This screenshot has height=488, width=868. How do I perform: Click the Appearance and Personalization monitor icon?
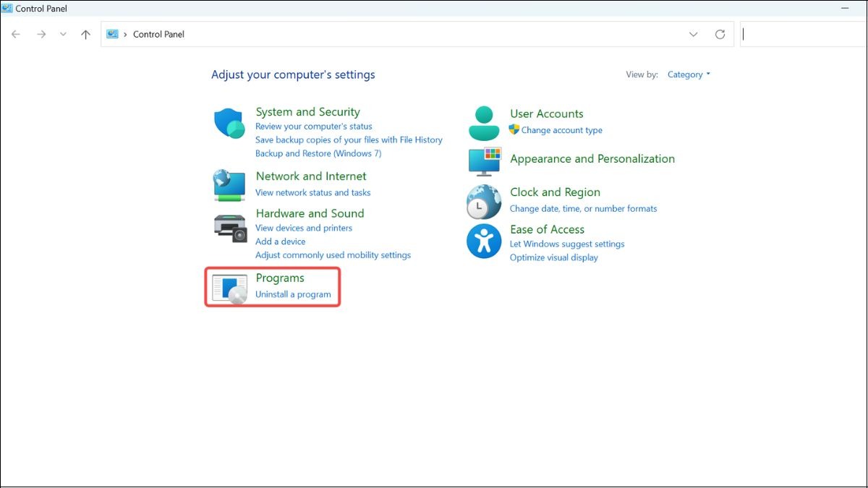click(485, 161)
